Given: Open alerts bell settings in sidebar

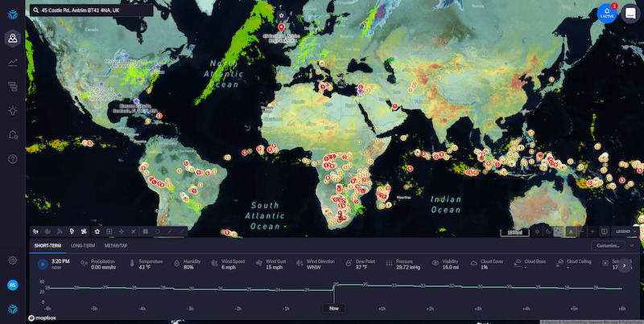Looking at the screenshot, I should click(13, 134).
